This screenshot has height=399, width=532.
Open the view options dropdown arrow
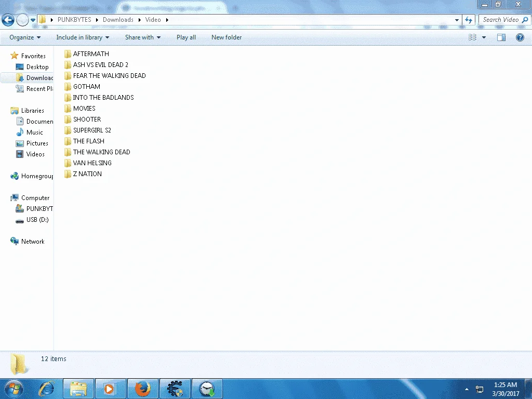(484, 37)
